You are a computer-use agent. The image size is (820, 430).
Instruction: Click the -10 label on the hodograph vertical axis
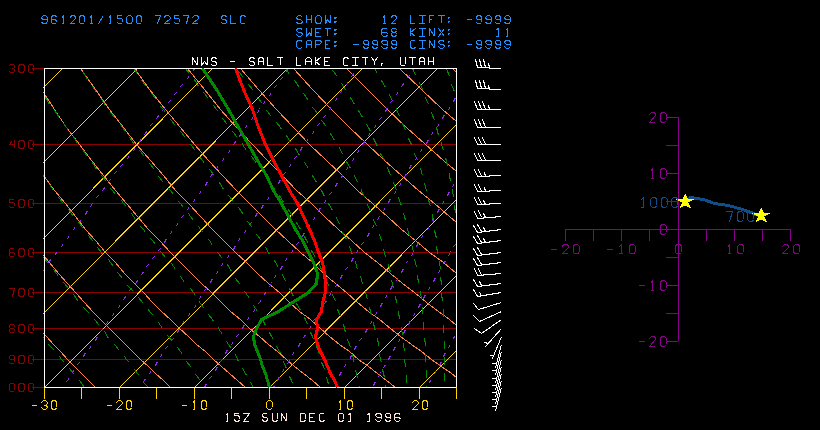(653, 286)
